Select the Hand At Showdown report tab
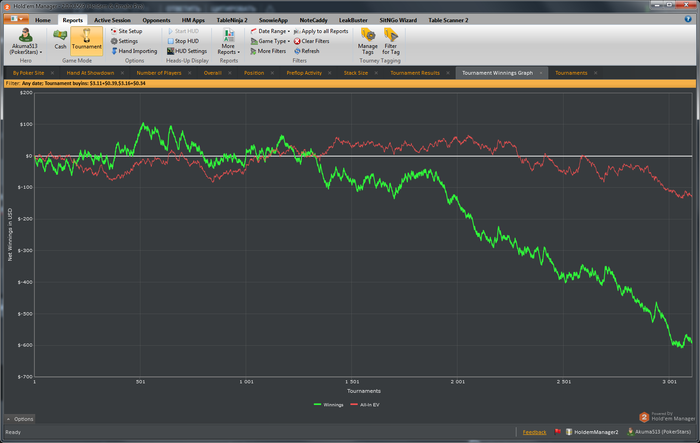This screenshot has height=443, width=700. click(x=90, y=73)
